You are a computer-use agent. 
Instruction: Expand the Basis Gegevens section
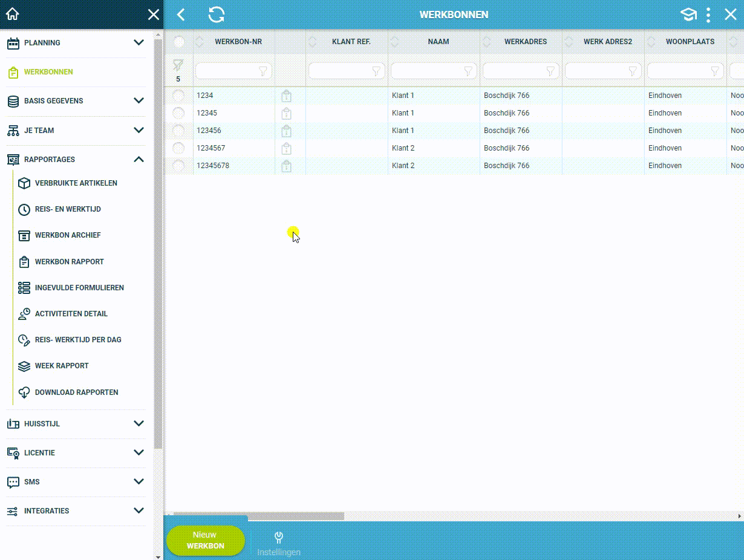[139, 100]
